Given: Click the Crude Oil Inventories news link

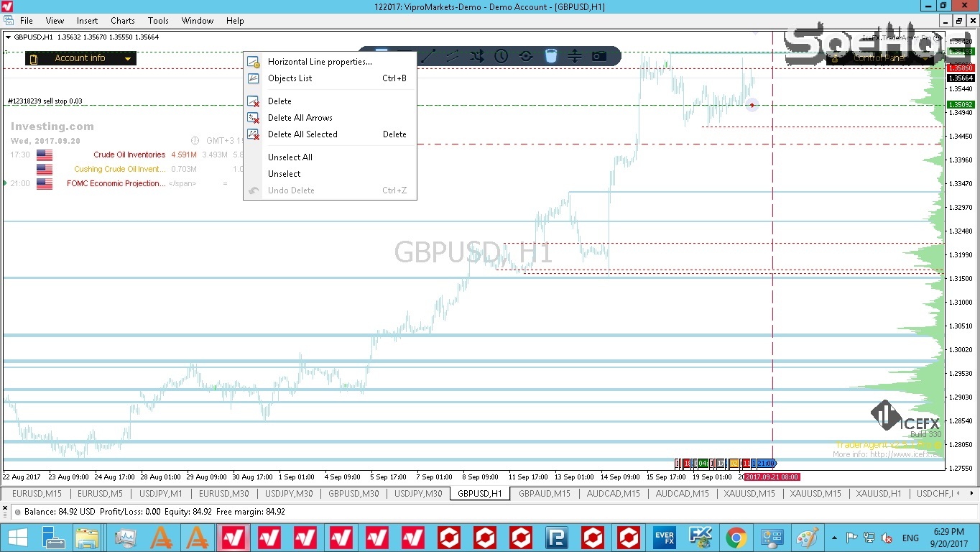Looking at the screenshot, I should coord(129,155).
